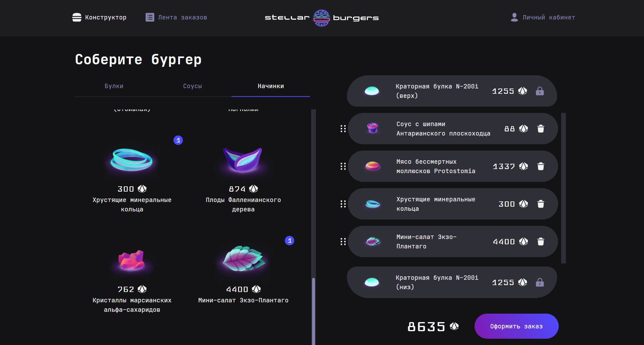Image resolution: width=644 pixels, height=345 pixels.
Task: Click the counter badge on Мини-салат Экзо-Плантаго
Action: (x=290, y=241)
